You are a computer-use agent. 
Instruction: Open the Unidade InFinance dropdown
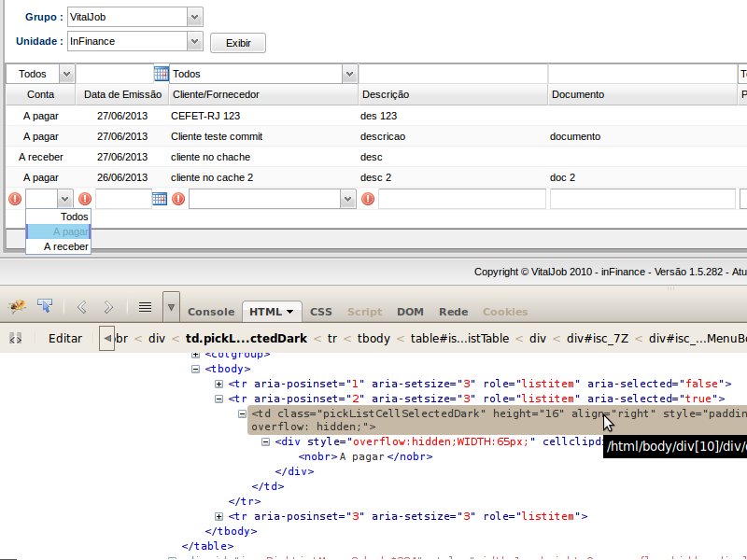pyautogui.click(x=194, y=41)
